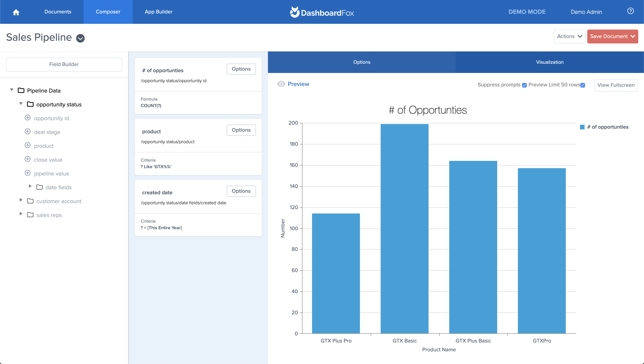Screen dimensions: 644x364
Task: Toggle Suppress prompts checkbox
Action: tap(524, 85)
